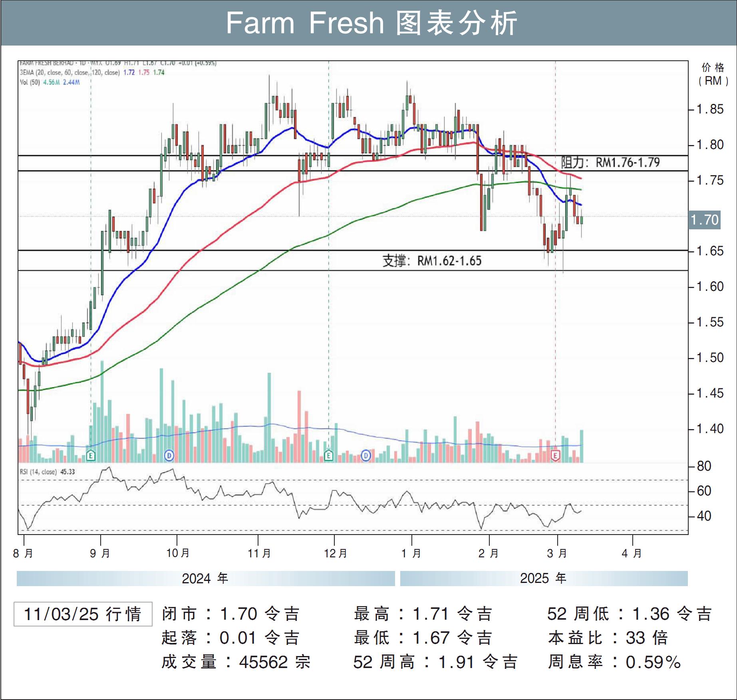Screen dimensions: 737x700
Task: Click the 12月 time axis label
Action: [x=336, y=553]
